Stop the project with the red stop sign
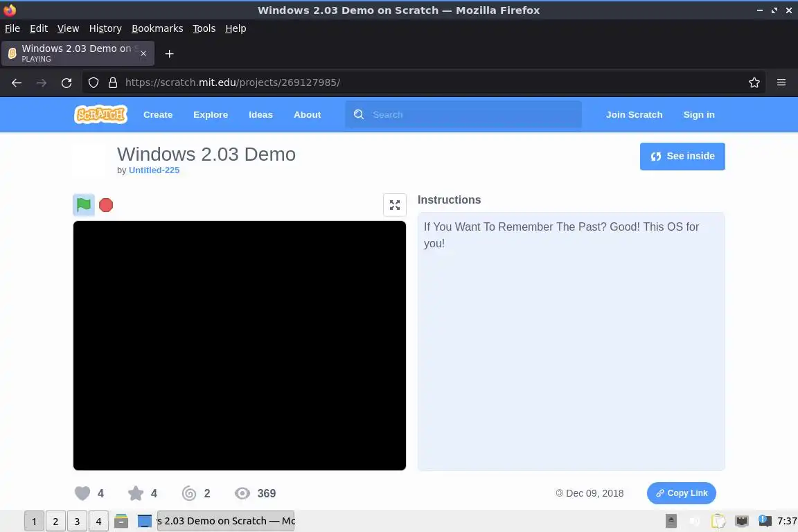Image resolution: width=798 pixels, height=532 pixels. [106, 204]
